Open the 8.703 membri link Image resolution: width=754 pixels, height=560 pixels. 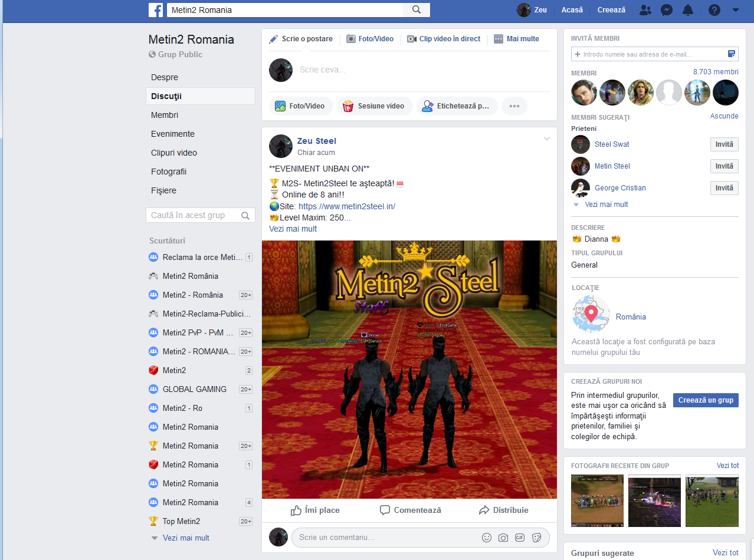(x=716, y=72)
